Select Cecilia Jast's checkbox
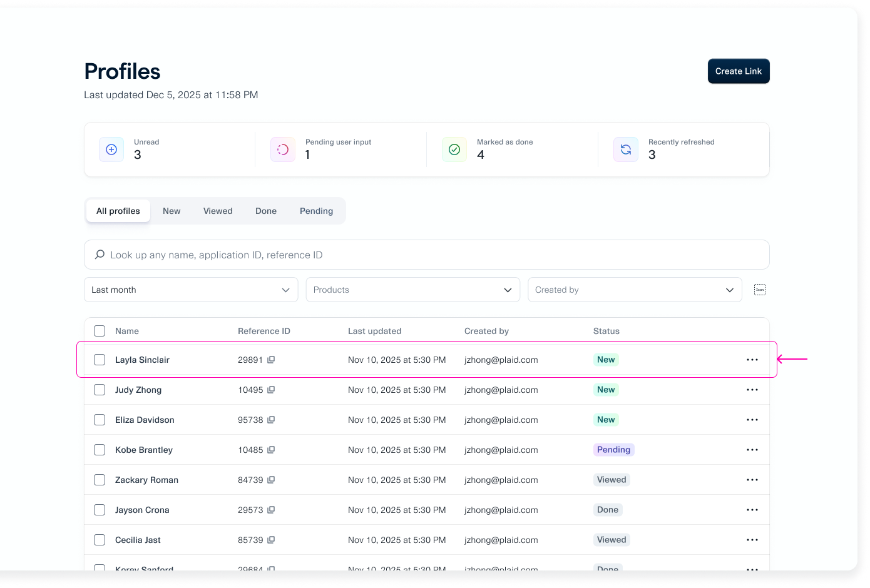870x588 pixels. [x=100, y=540]
